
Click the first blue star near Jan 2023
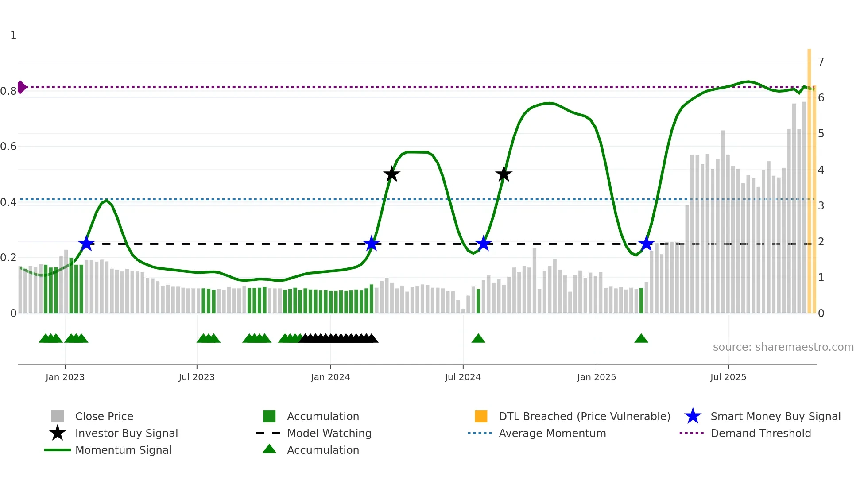click(86, 244)
